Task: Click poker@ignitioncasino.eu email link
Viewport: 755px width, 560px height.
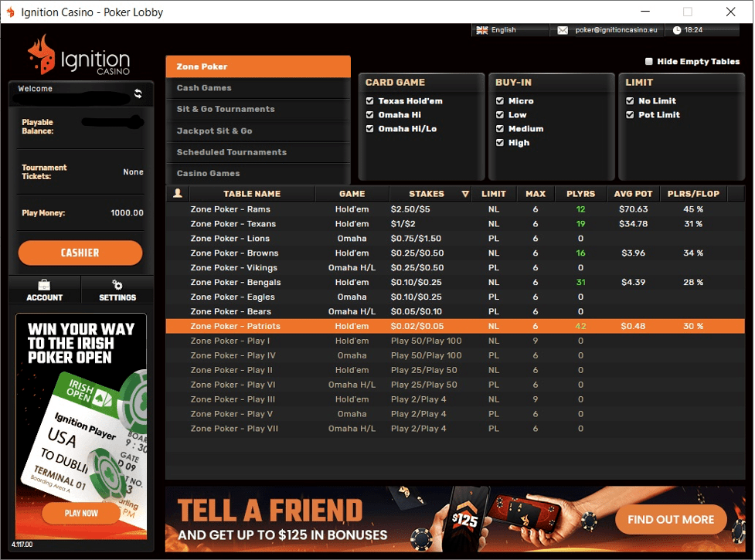Action: pyautogui.click(x=616, y=30)
